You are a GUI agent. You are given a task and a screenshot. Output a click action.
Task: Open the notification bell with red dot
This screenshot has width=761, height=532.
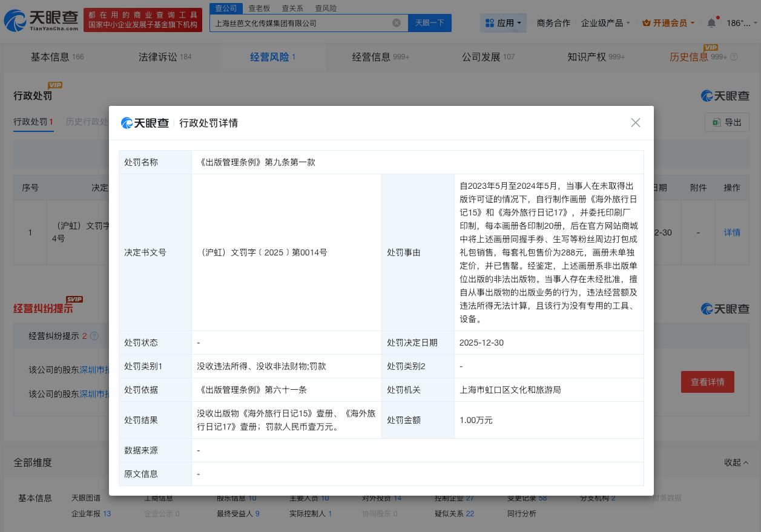point(711,22)
